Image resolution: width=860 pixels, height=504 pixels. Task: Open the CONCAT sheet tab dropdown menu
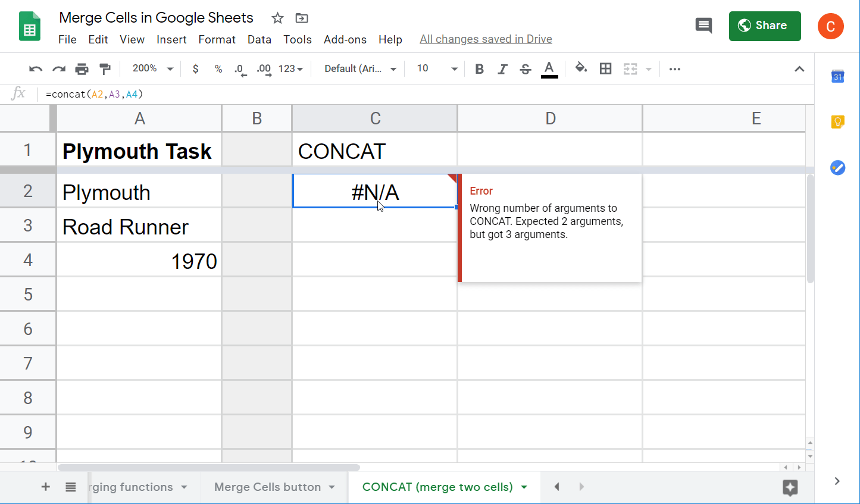523,487
